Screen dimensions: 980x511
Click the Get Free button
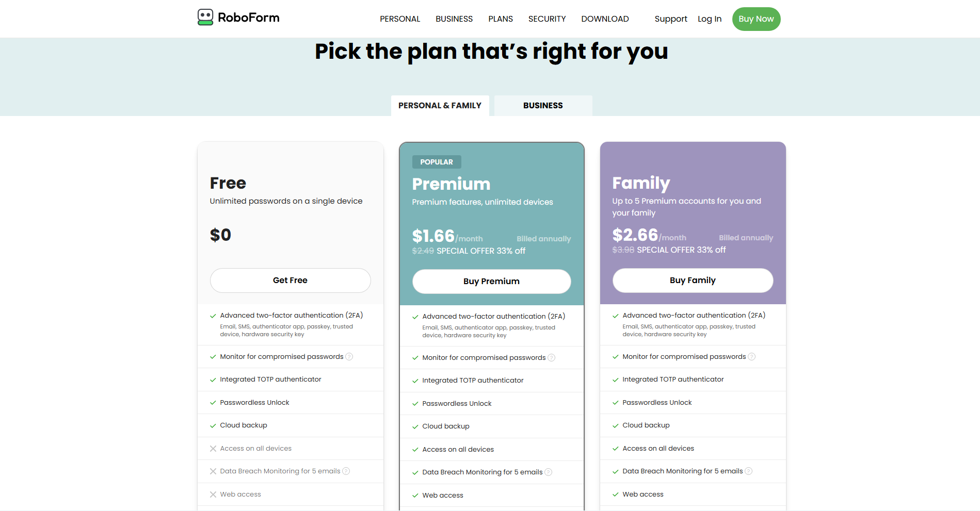tap(290, 280)
